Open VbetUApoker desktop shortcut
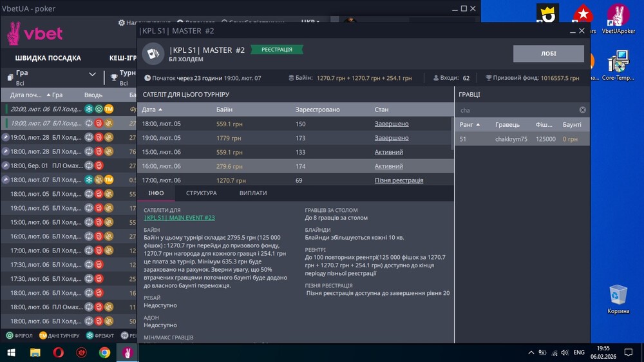 point(618,19)
